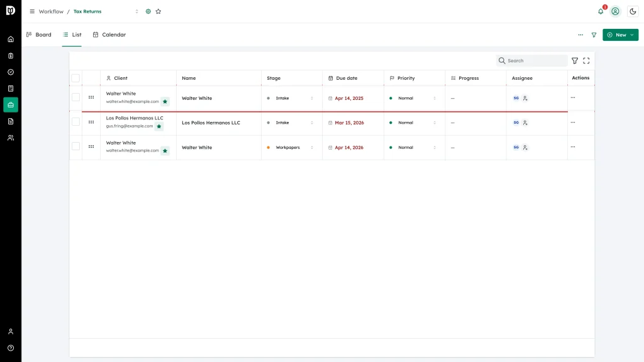This screenshot has width=644, height=362.
Task: Open the briefcase workflow icon in the sidebar
Action: tap(11, 105)
